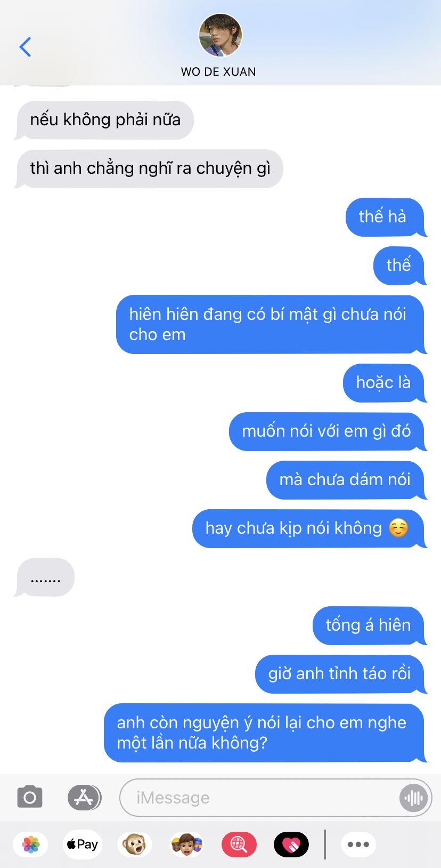
Task: Open contact details via WO DE XUAN name
Action: click(x=218, y=71)
